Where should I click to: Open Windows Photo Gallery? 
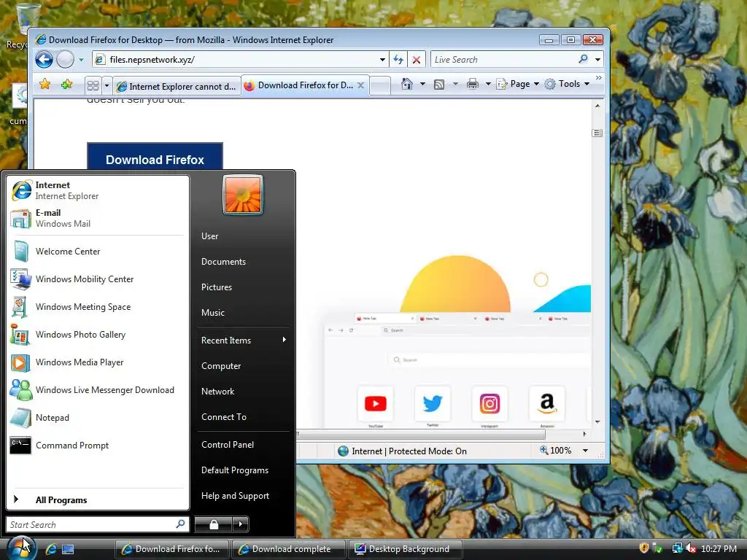(x=97, y=334)
